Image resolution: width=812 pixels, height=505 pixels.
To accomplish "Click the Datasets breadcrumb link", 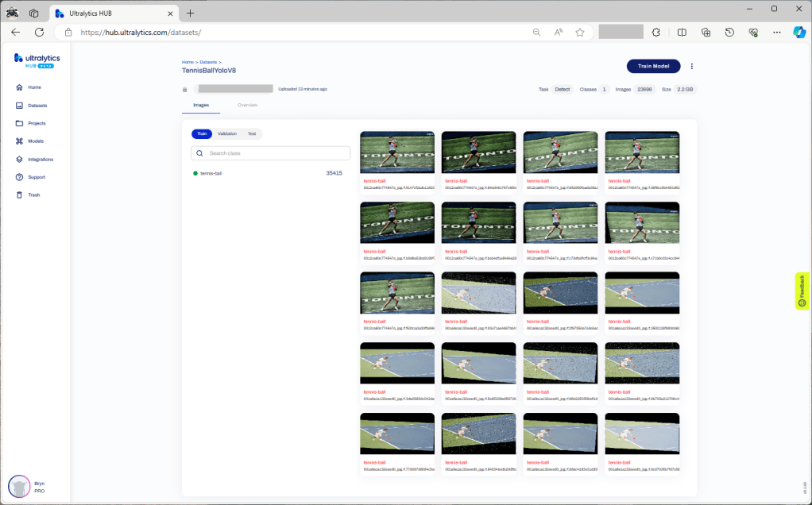I will (x=208, y=61).
